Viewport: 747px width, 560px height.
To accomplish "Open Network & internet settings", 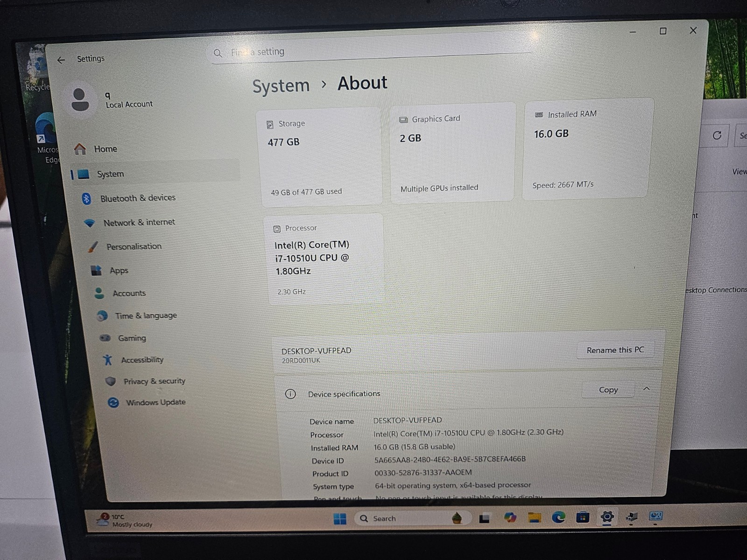I will 139,223.
